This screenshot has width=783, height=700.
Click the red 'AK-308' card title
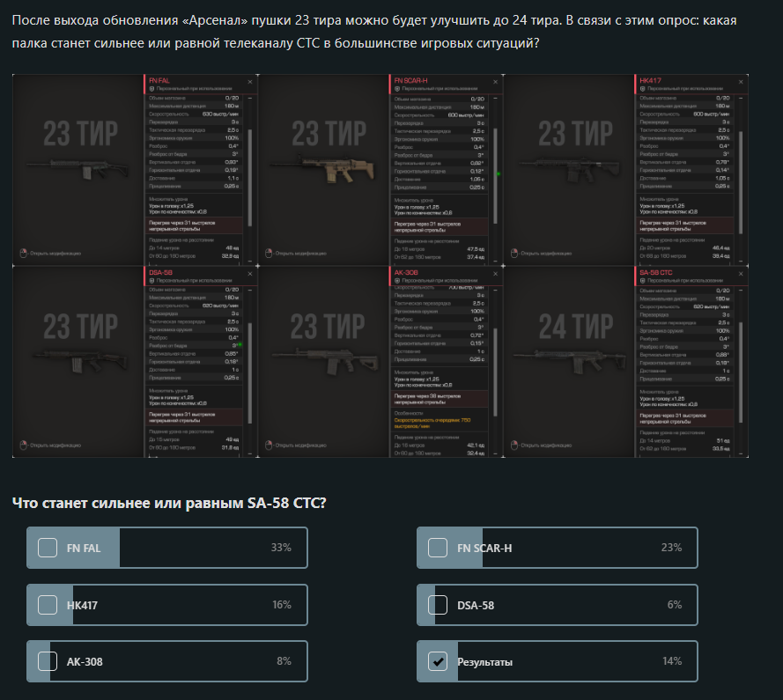pyautogui.click(x=406, y=273)
